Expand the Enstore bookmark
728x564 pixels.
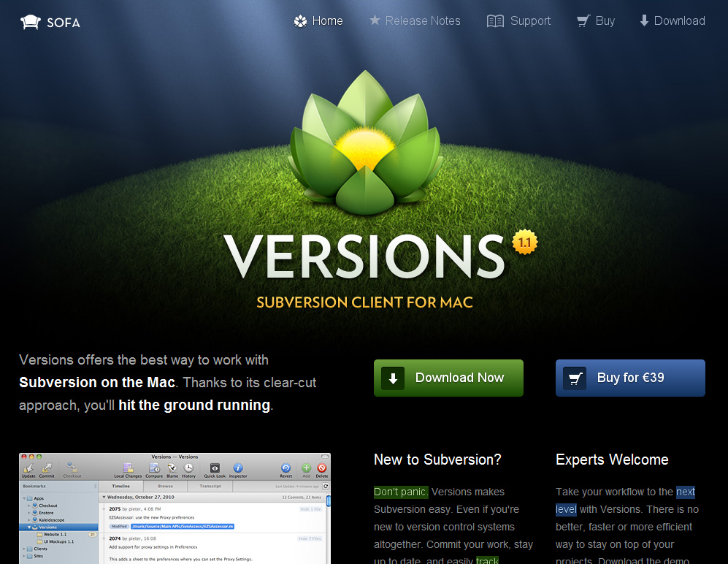28,513
